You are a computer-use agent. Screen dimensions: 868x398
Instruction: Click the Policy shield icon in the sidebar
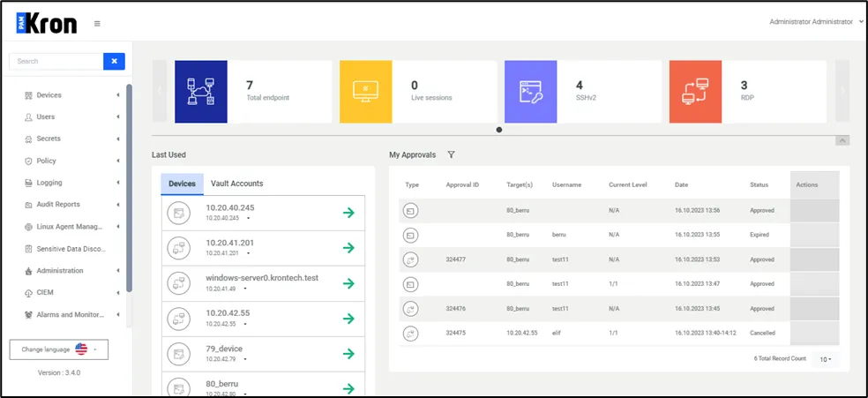tap(29, 161)
